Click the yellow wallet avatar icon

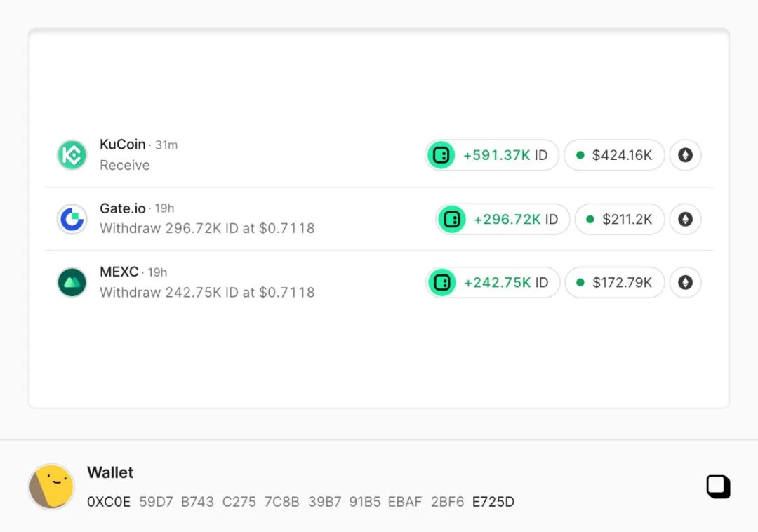[51, 486]
